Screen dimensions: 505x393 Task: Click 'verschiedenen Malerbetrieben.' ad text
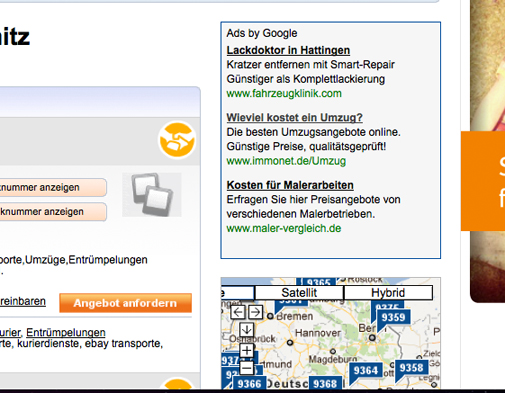point(301,214)
